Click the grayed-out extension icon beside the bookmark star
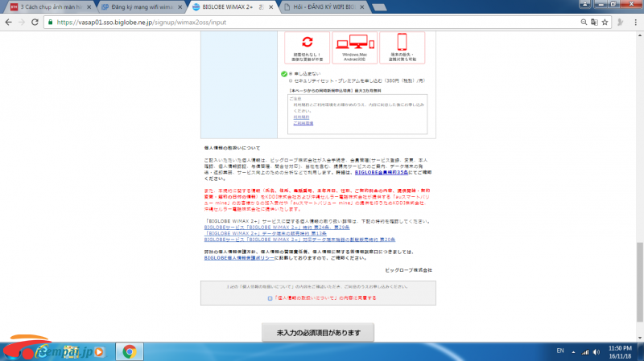This screenshot has width=644, height=361. click(620, 23)
